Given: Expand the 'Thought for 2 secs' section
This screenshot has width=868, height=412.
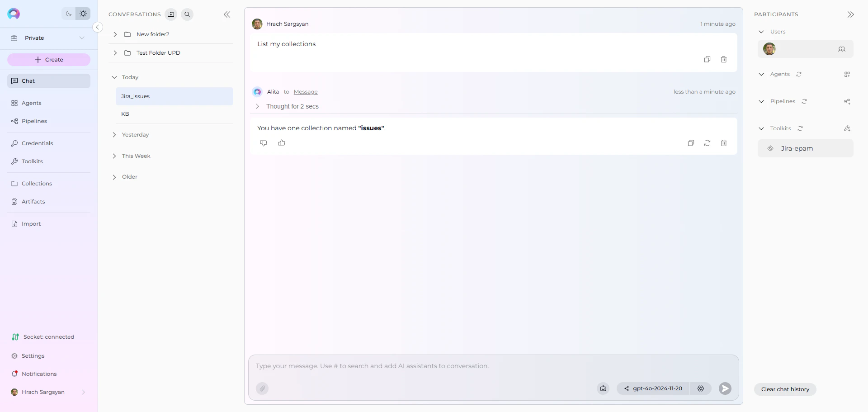Looking at the screenshot, I should 257,106.
